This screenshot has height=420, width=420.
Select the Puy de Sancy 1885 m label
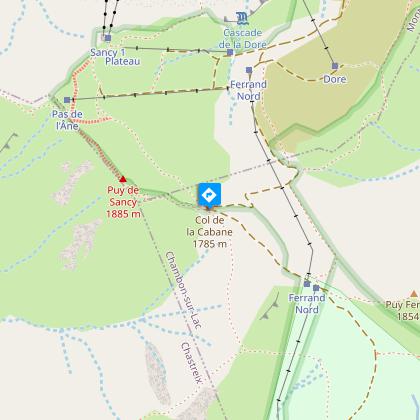pos(123,202)
